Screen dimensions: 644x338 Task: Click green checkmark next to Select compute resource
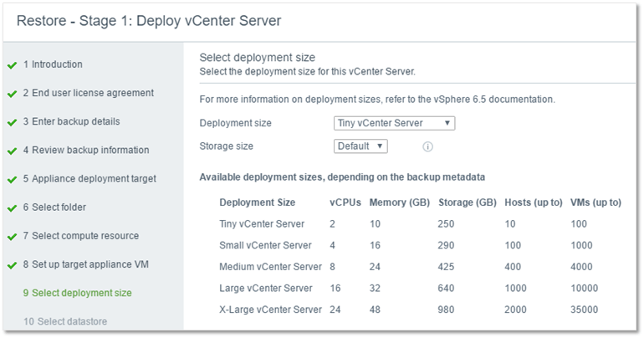pyautogui.click(x=13, y=237)
